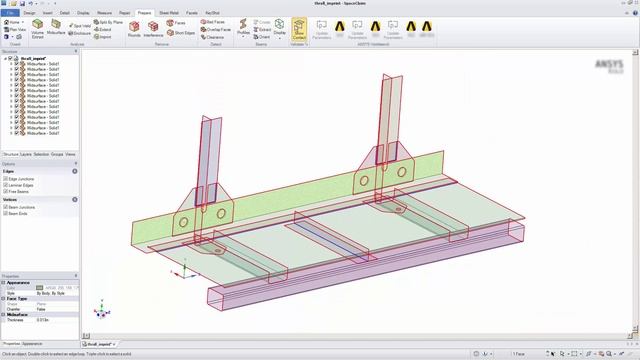Screen dimensions: 640x360
Task: Toggle the Show Contact button
Action: [299, 29]
